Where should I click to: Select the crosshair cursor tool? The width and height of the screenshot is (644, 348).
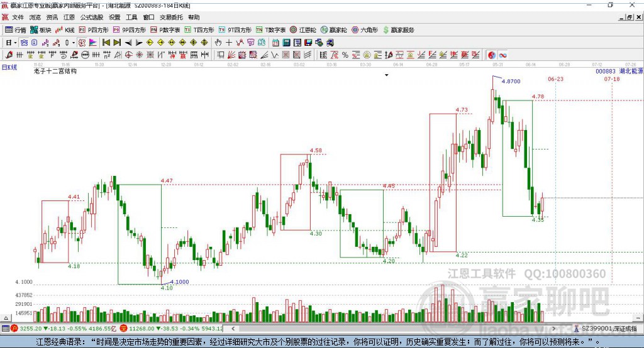(x=229, y=43)
